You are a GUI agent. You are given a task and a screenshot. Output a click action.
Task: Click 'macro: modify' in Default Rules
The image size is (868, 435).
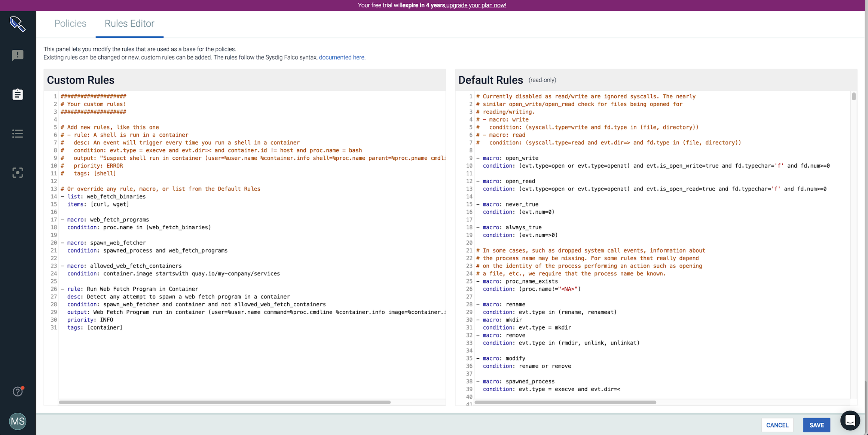click(501, 358)
